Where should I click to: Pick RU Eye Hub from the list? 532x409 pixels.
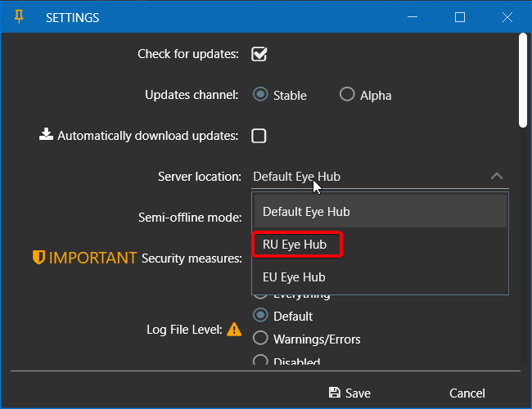[x=381, y=245]
